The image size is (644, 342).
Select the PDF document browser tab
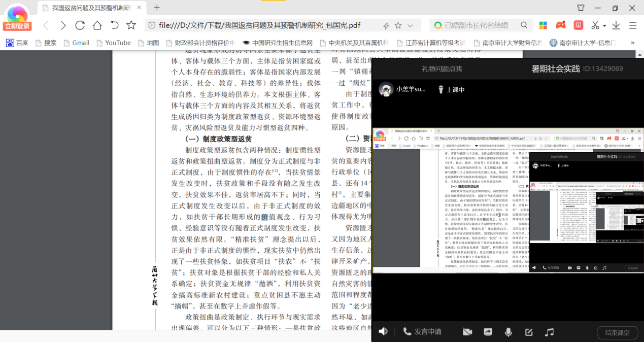pyautogui.click(x=90, y=8)
